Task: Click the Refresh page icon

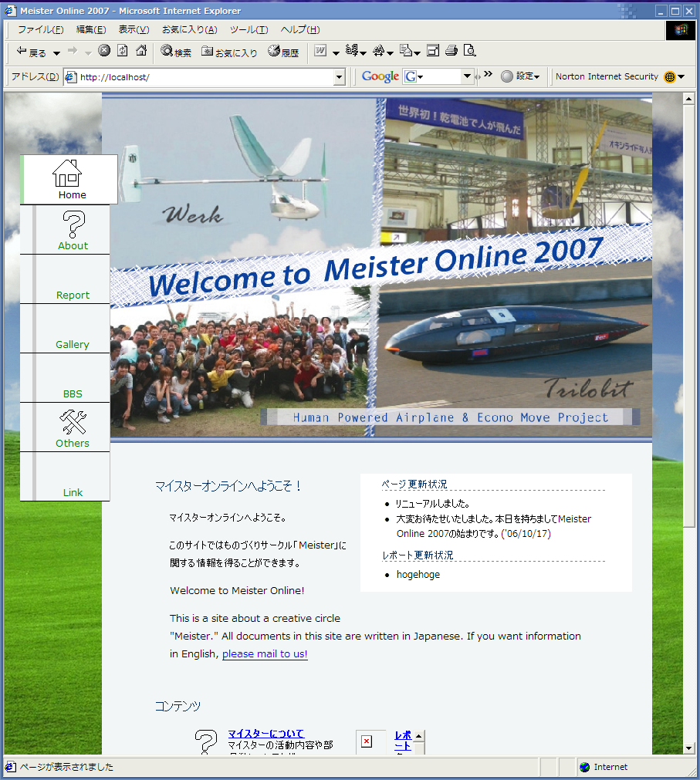Action: [123, 50]
